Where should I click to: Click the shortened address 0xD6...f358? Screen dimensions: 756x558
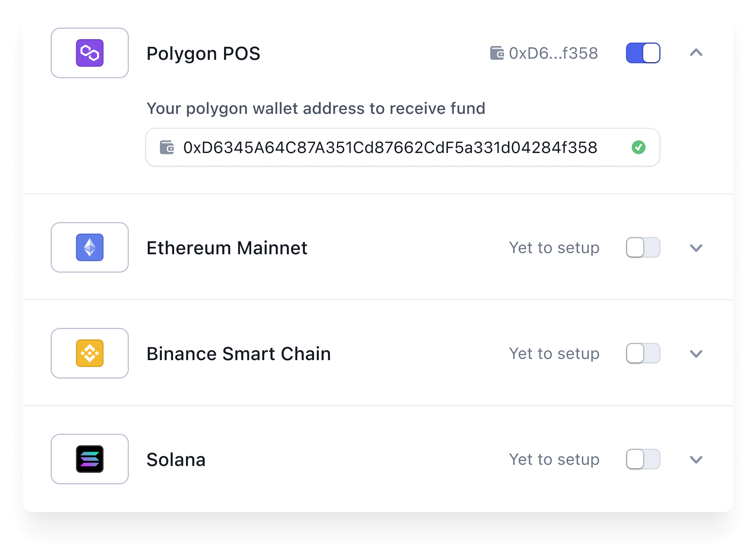(553, 53)
